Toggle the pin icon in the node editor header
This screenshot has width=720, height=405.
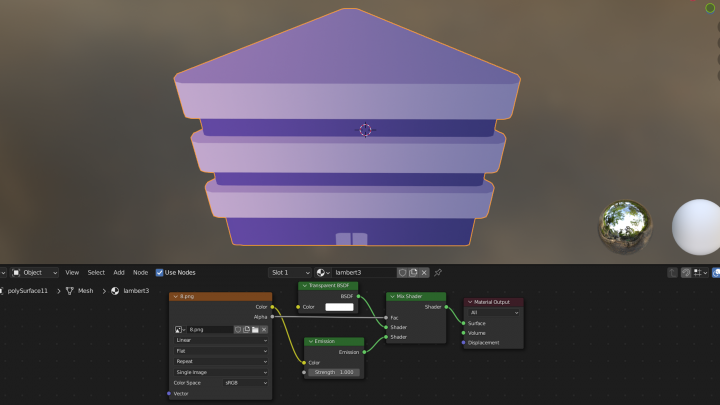point(438,273)
